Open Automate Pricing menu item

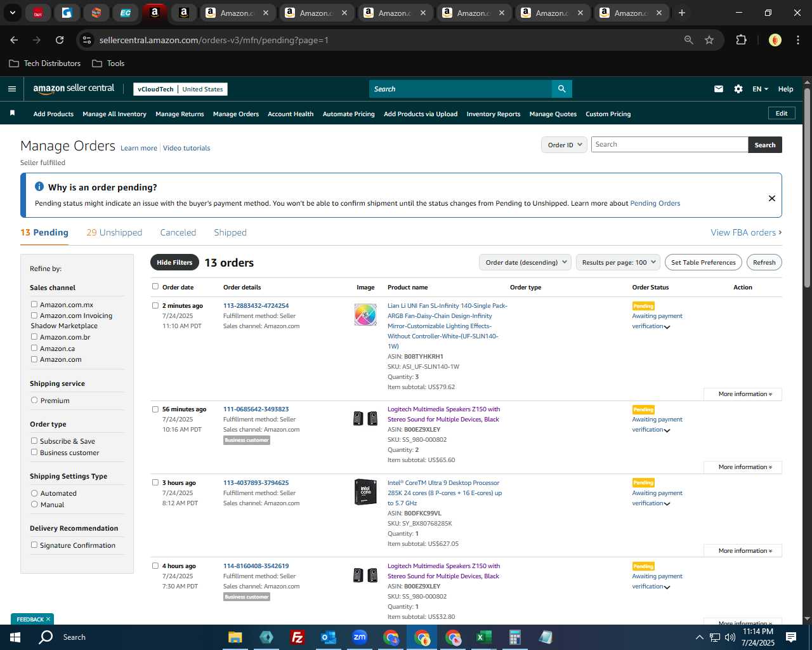(x=349, y=114)
